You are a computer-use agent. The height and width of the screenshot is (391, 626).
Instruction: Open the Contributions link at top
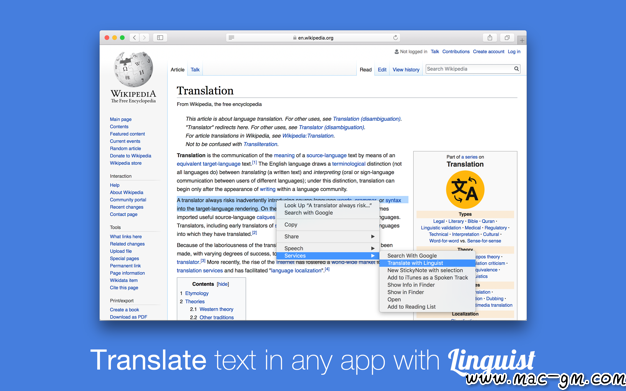[x=456, y=52]
